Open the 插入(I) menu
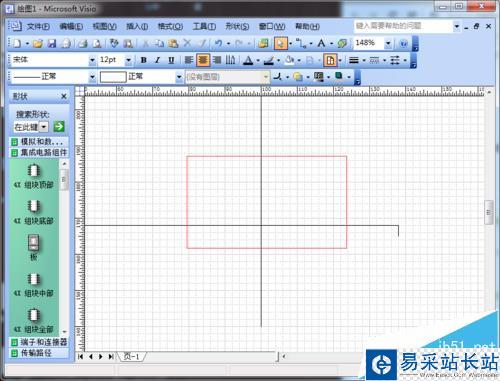The image size is (500, 381). tap(137, 26)
